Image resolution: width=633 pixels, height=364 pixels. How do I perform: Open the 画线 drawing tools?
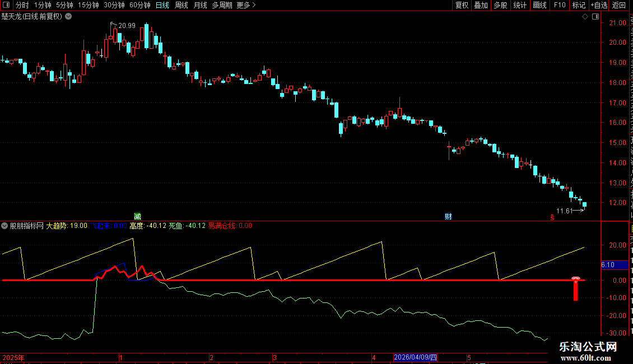[540, 5]
